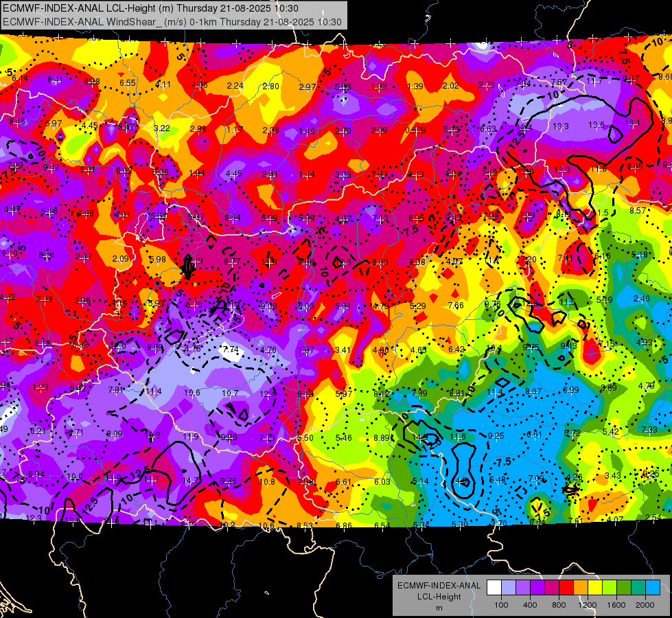This screenshot has width=672, height=618.
Task: Select the red swatch in the color legend
Action: coord(566,588)
